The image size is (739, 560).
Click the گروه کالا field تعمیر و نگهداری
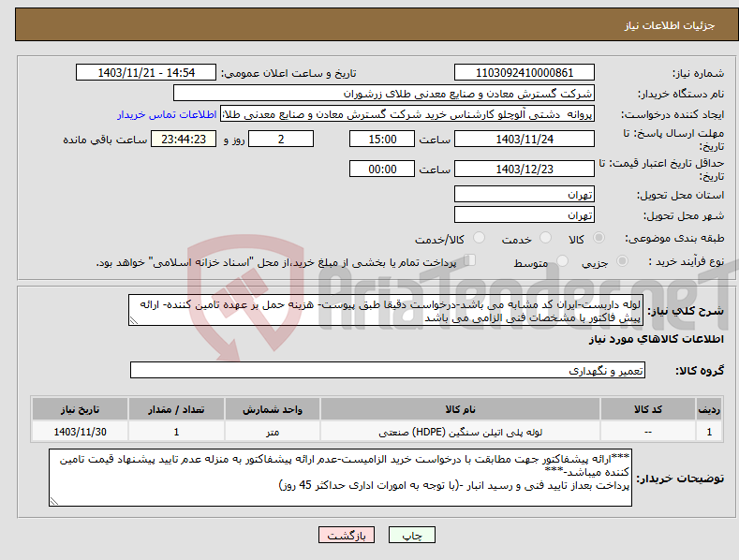pyautogui.click(x=388, y=371)
